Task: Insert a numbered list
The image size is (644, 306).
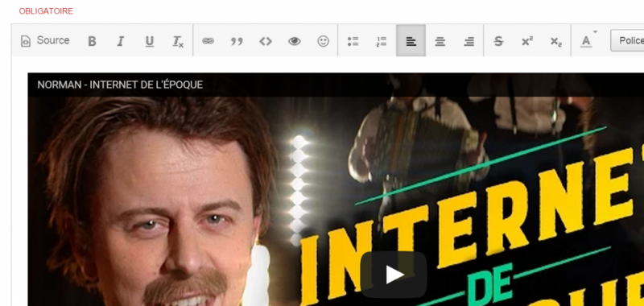Action: [382, 40]
